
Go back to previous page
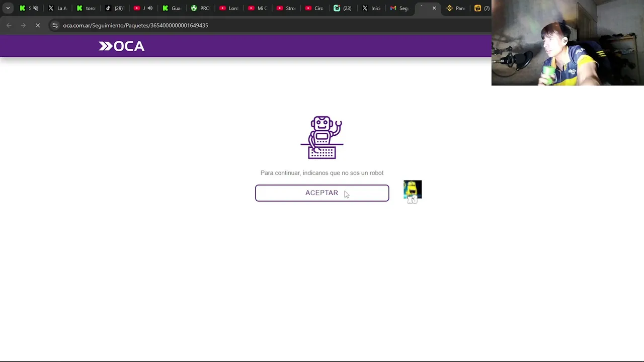(x=9, y=25)
